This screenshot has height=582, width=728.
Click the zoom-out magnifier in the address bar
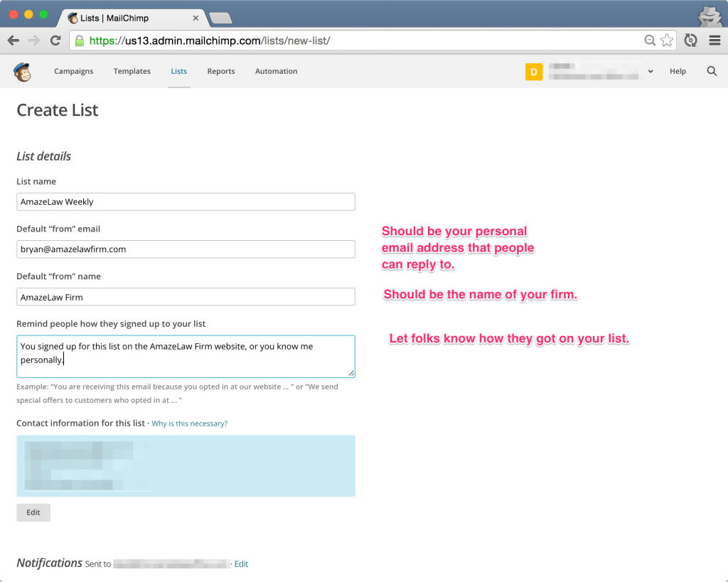click(649, 41)
